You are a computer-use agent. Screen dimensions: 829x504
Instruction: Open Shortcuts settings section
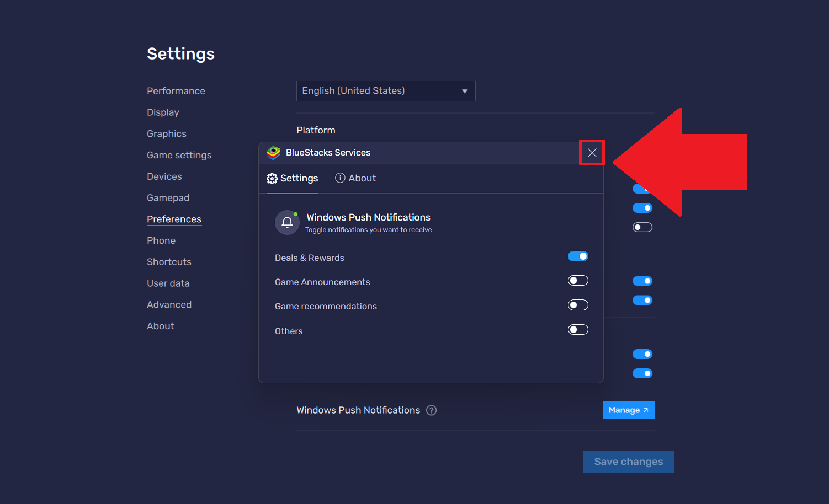pyautogui.click(x=169, y=262)
